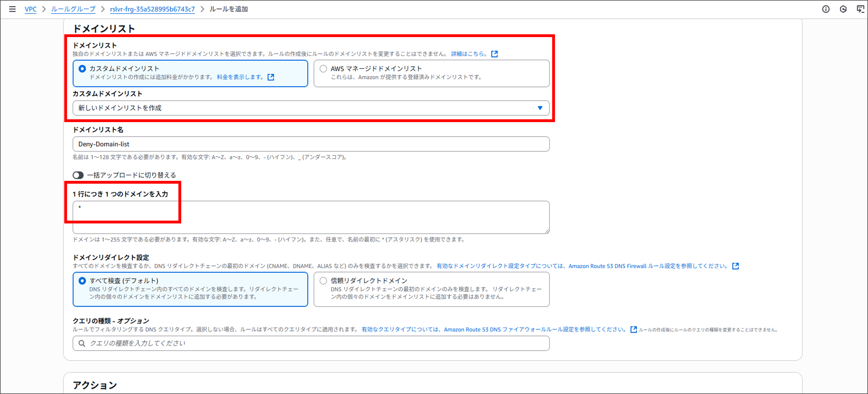Image resolution: width=868 pixels, height=394 pixels.
Task: Select カスタムドメインリスト radio option
Action: tap(82, 69)
